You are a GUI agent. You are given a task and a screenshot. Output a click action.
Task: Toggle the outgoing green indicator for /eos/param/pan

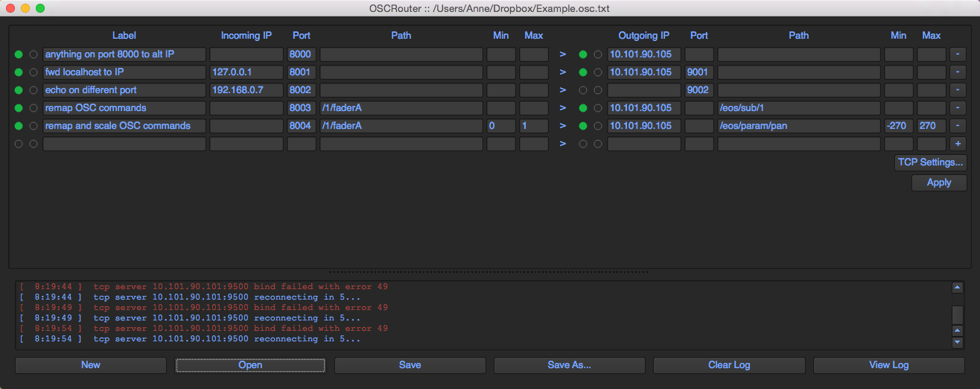pyautogui.click(x=583, y=126)
